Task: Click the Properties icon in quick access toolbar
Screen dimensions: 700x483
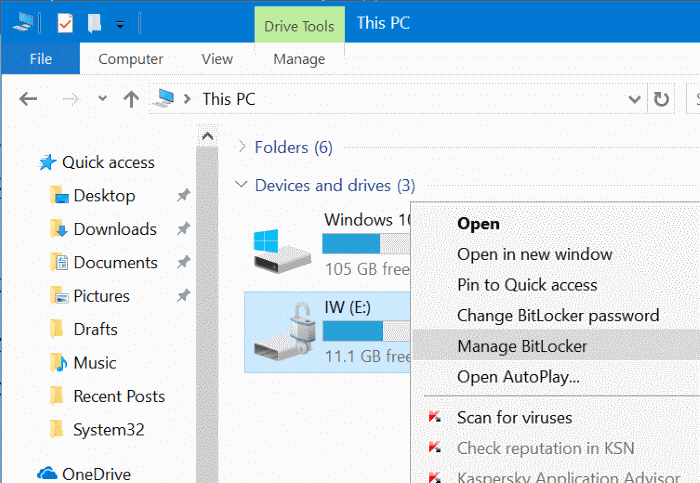Action: pyautogui.click(x=65, y=21)
